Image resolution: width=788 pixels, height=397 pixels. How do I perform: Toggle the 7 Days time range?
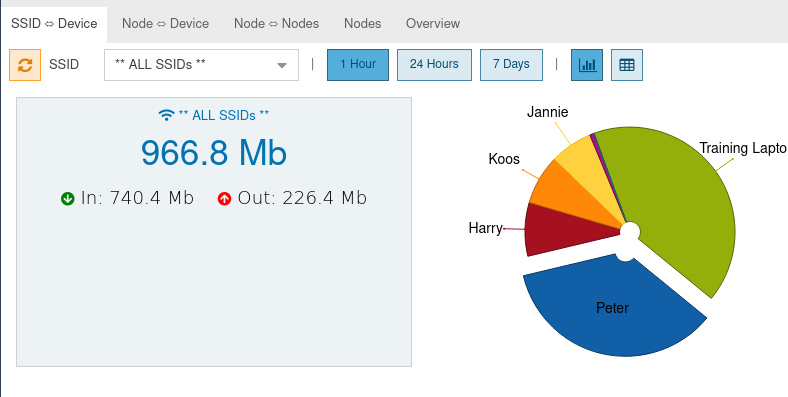[511, 65]
